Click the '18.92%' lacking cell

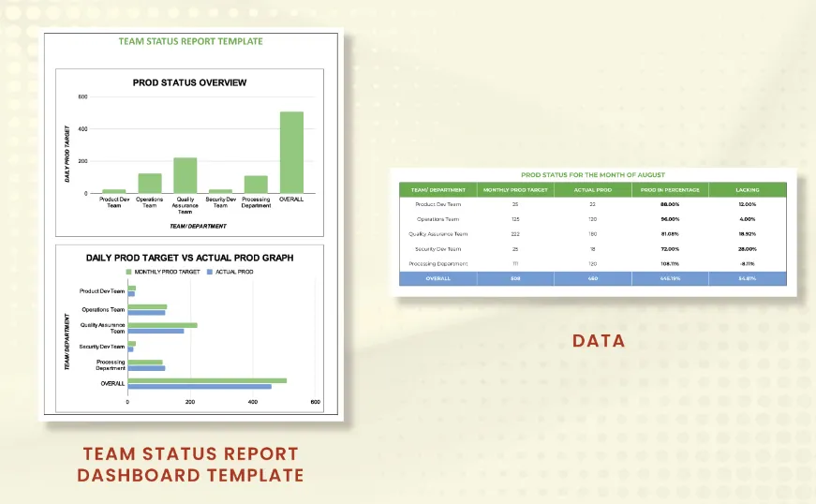[x=748, y=234]
